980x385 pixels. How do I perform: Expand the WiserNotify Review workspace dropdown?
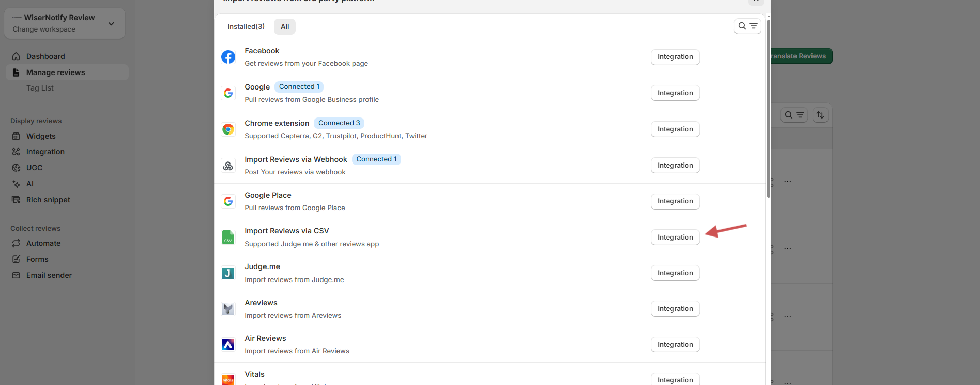click(x=111, y=23)
